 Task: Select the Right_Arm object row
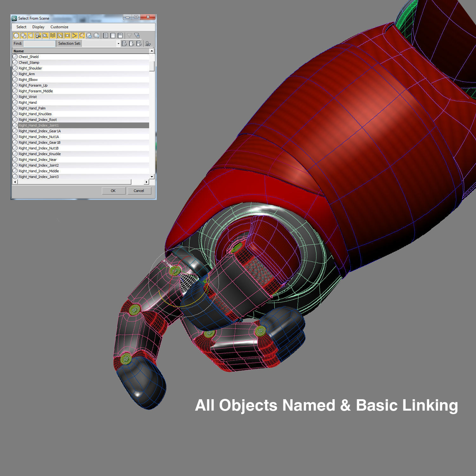(x=81, y=74)
